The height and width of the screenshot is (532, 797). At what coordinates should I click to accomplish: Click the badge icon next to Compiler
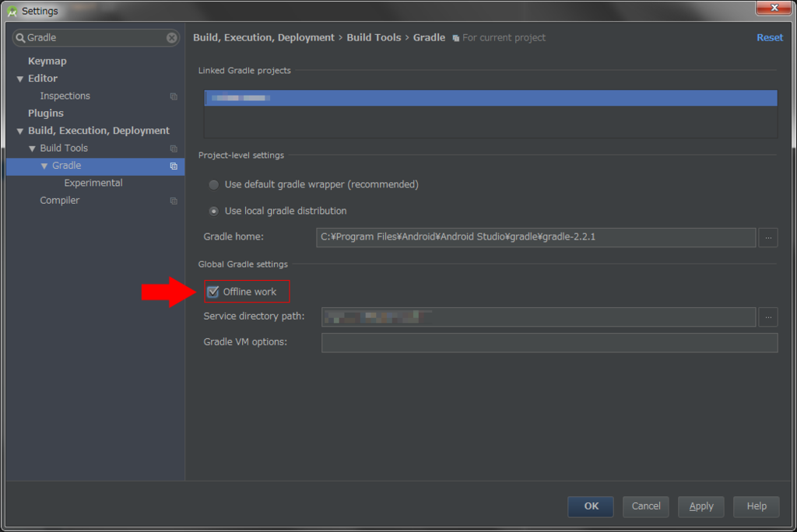click(x=173, y=201)
